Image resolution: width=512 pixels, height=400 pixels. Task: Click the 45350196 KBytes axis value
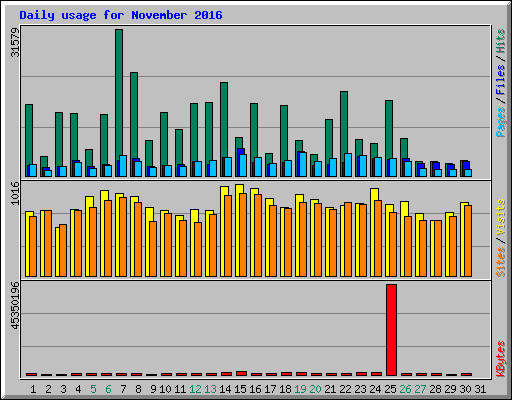click(15, 306)
